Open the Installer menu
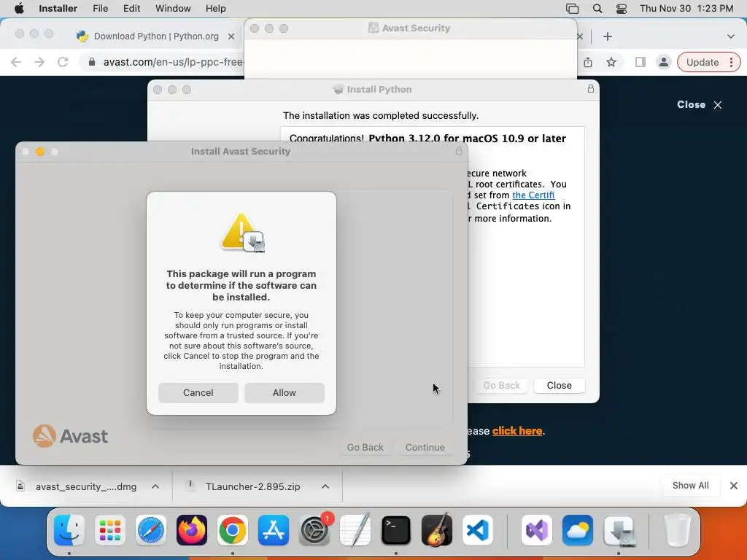Image resolution: width=747 pixels, height=560 pixels. pos(58,9)
